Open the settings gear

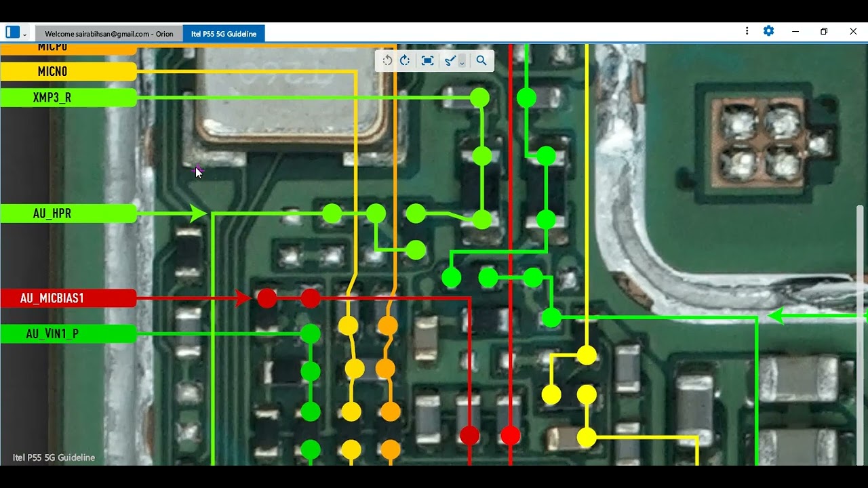(x=768, y=31)
